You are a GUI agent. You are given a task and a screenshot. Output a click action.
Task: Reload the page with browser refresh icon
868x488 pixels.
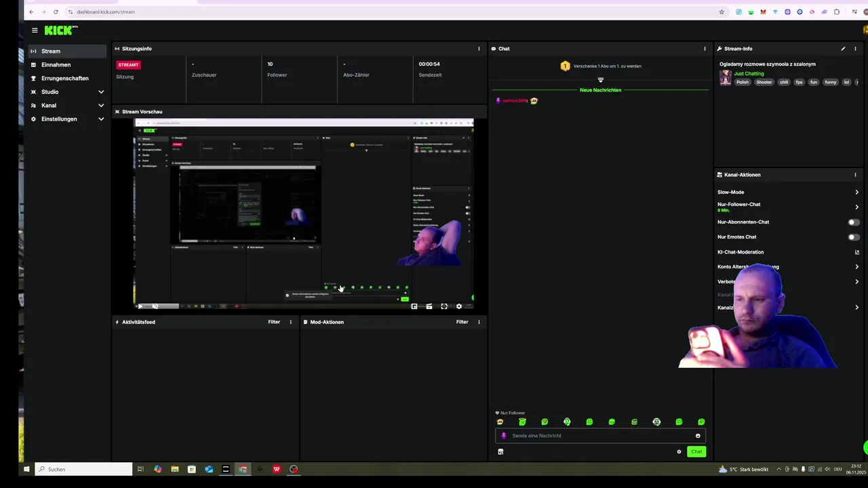point(56,12)
